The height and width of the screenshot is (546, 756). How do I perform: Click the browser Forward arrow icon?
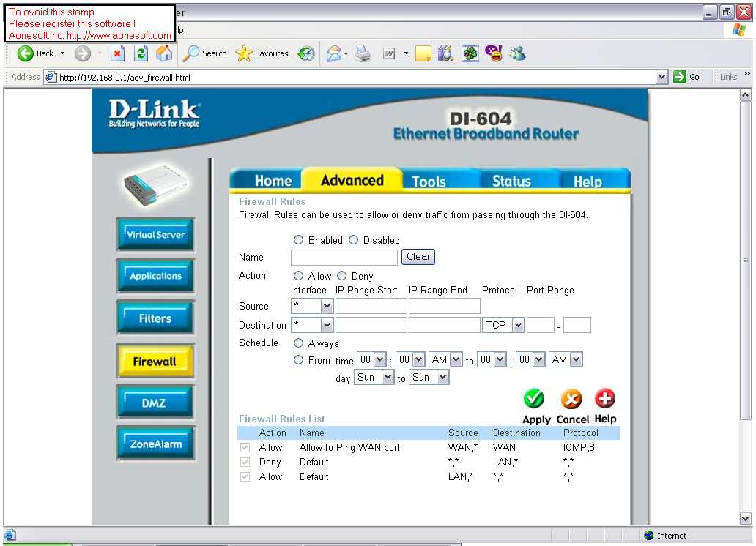tap(83, 53)
